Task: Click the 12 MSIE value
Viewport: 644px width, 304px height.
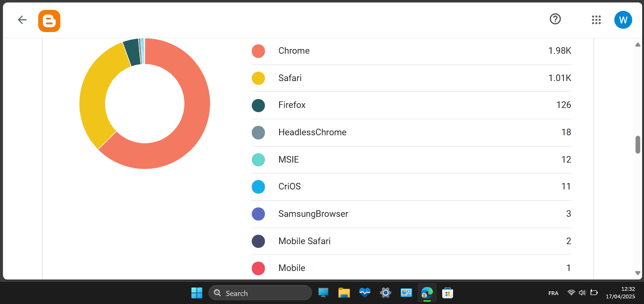Action: coord(566,160)
